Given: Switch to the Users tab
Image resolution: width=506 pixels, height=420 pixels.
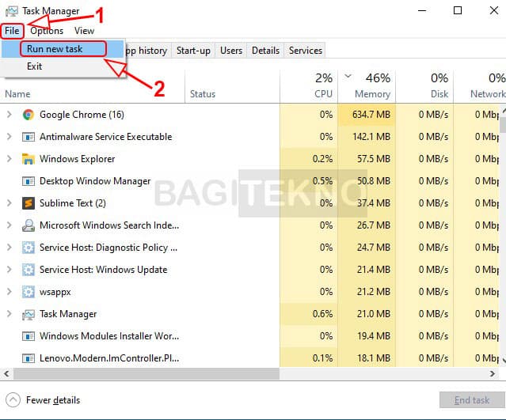Looking at the screenshot, I should tap(231, 51).
